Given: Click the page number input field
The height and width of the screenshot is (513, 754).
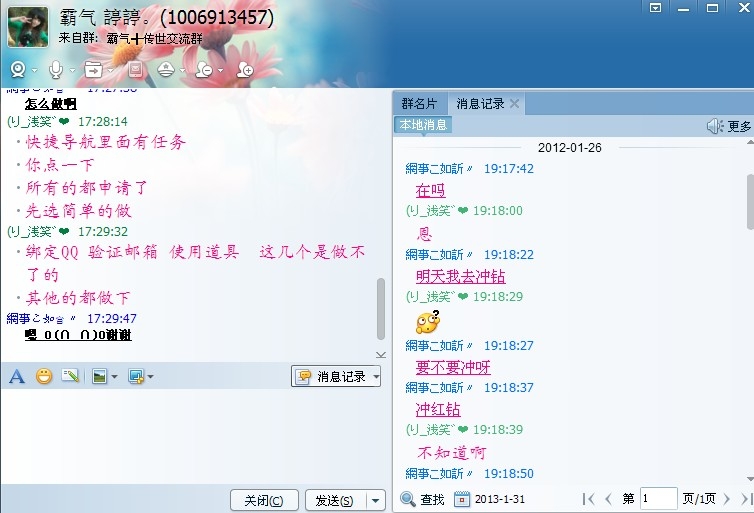Looking at the screenshot, I should coord(659,499).
